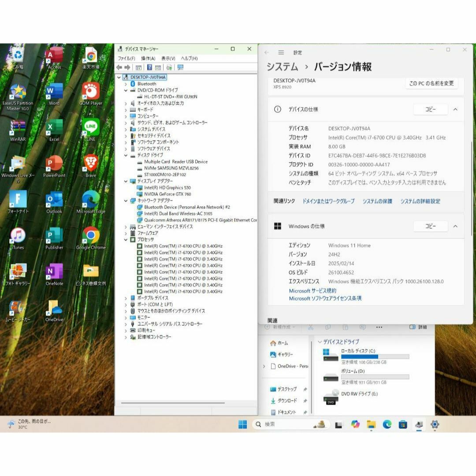Viewport: 476px width, 476px height.
Task: Launch the Brave browser desktop icon
Action: click(91, 166)
